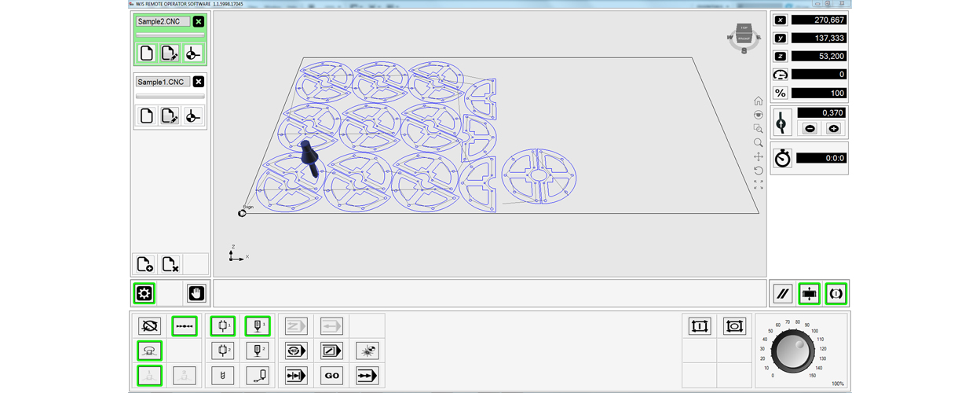Screen dimensions: 980x393
Task: Close the Sample2.CNC program
Action: click(x=199, y=22)
